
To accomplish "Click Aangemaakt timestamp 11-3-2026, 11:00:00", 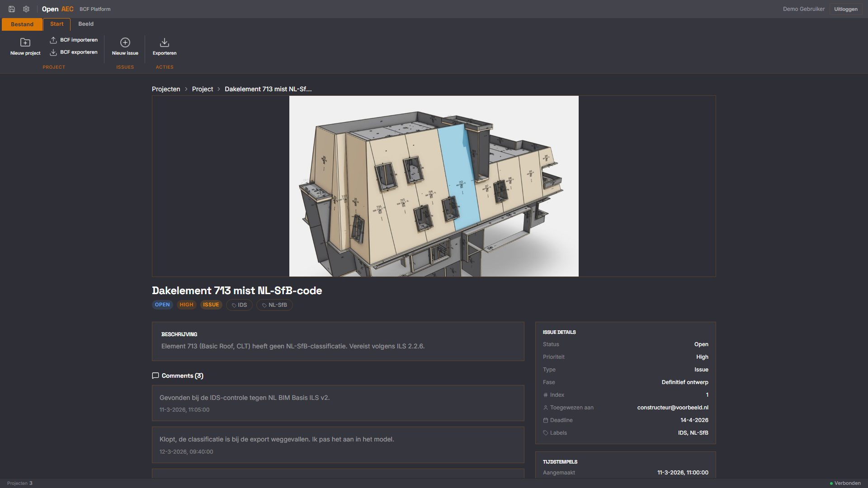I will pos(683,473).
